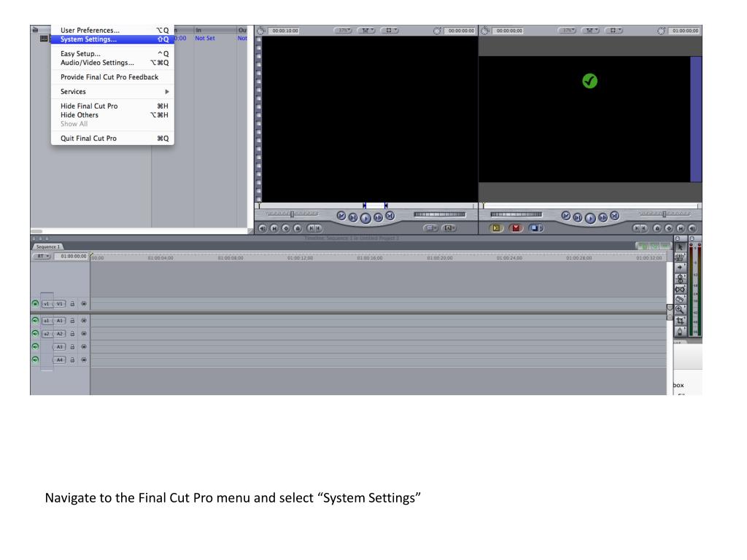Open the Viewer Generator pop-up menu
Image resolution: width=747 pixels, height=560 pixels.
[x=449, y=228]
